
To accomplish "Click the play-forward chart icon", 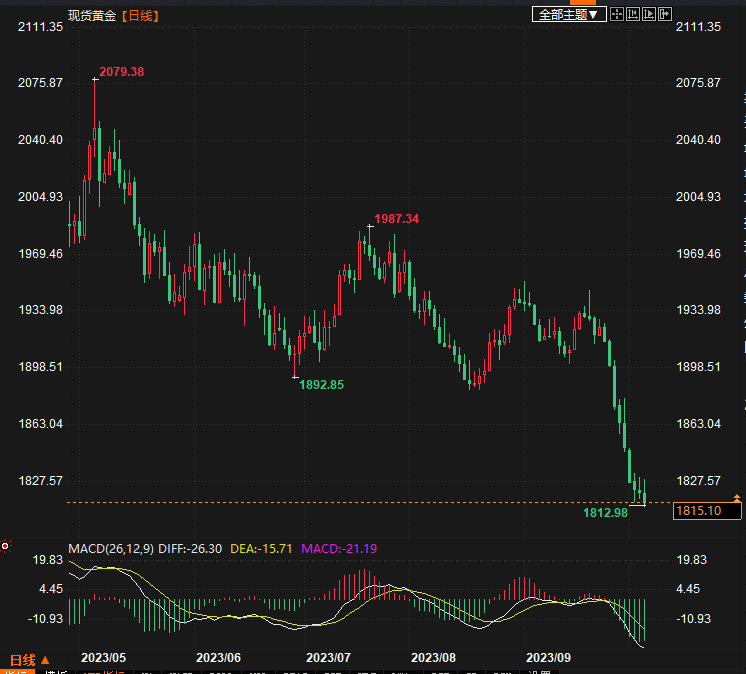I will (x=649, y=14).
